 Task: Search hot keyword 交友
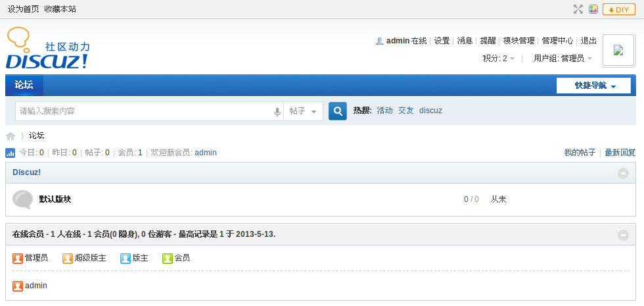pos(406,111)
